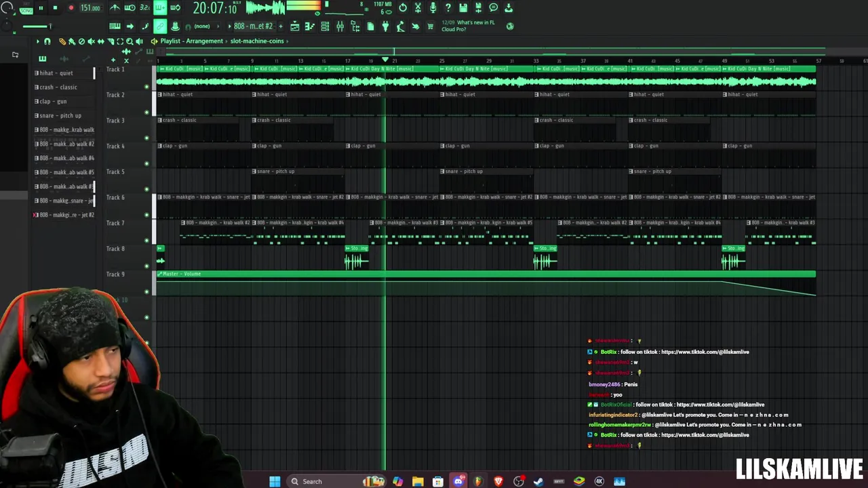Open the chat bubble icon
The width and height of the screenshot is (868, 488).
tap(493, 8)
